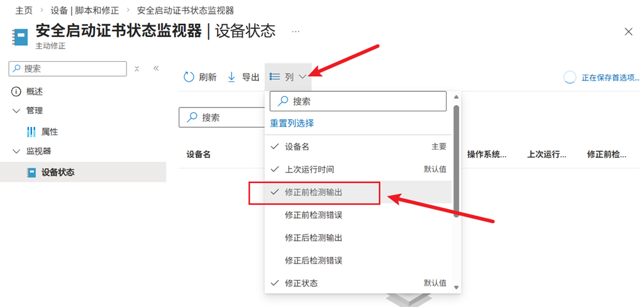Viewport: 644px width, 307px height.
Task: Click the Refresh (刷新) icon
Action: point(189,77)
